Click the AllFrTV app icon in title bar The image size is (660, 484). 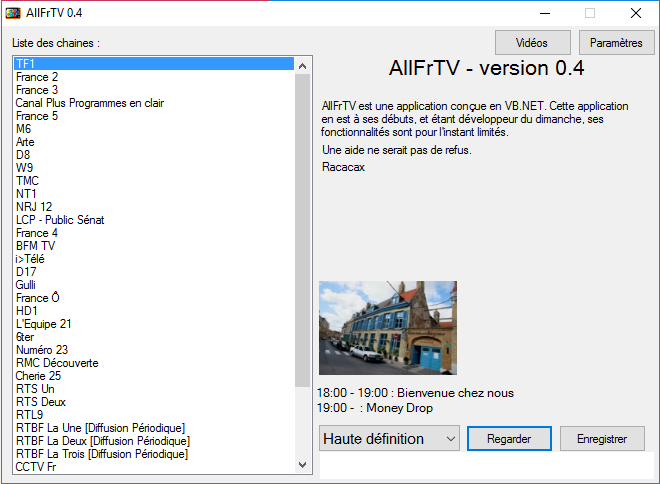click(13, 13)
